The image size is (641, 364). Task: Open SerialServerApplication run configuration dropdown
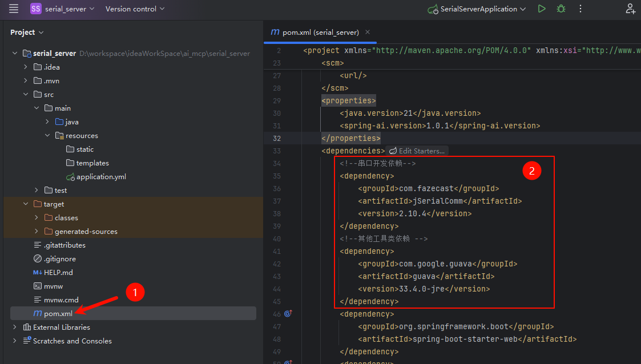(477, 9)
